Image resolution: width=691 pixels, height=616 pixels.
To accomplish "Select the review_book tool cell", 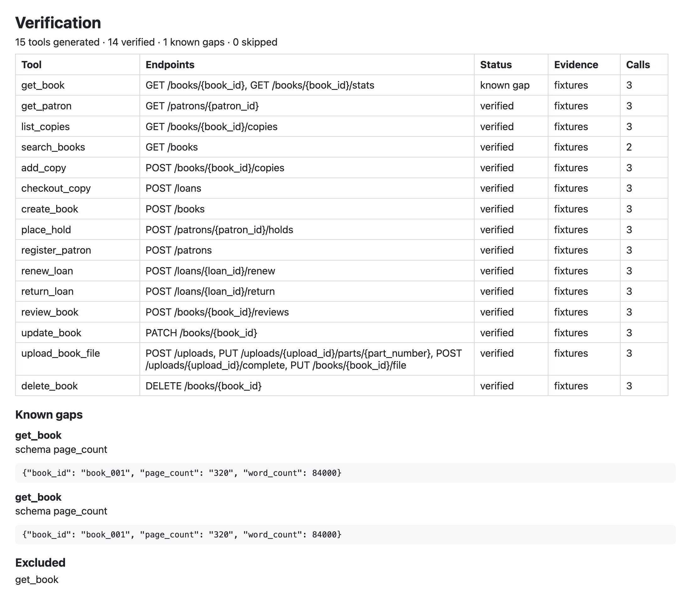I will click(x=78, y=312).
